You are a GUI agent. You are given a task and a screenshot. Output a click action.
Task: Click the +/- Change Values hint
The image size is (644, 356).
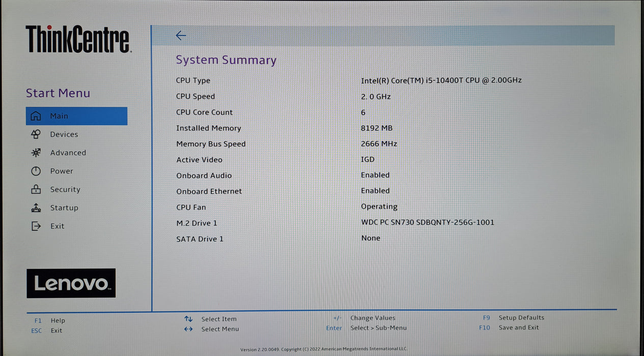(364, 318)
